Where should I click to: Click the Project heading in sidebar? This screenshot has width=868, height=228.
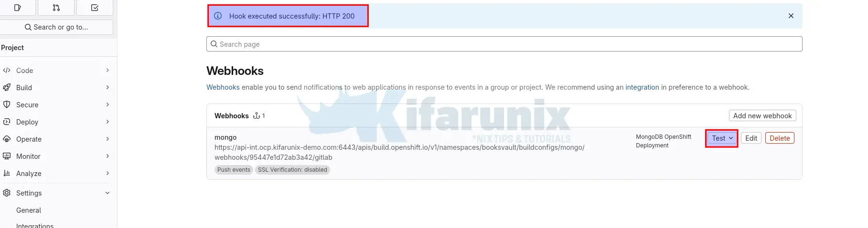tap(12, 48)
